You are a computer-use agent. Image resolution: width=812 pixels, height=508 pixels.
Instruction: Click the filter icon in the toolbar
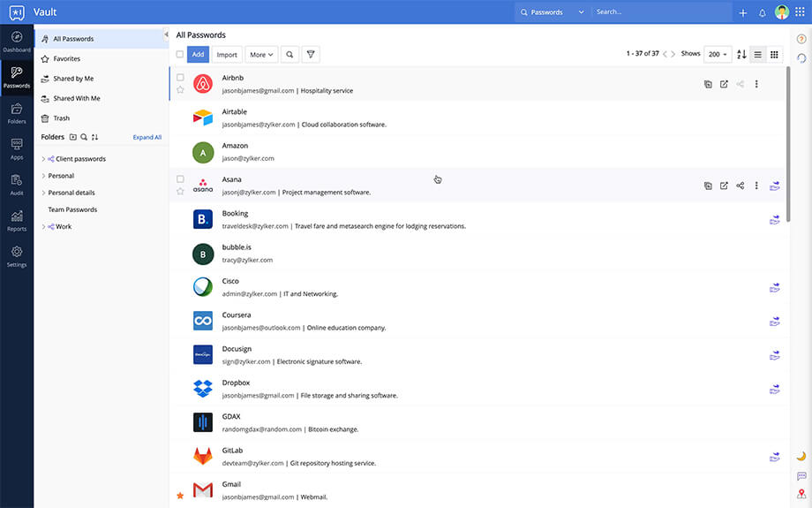[x=310, y=55]
